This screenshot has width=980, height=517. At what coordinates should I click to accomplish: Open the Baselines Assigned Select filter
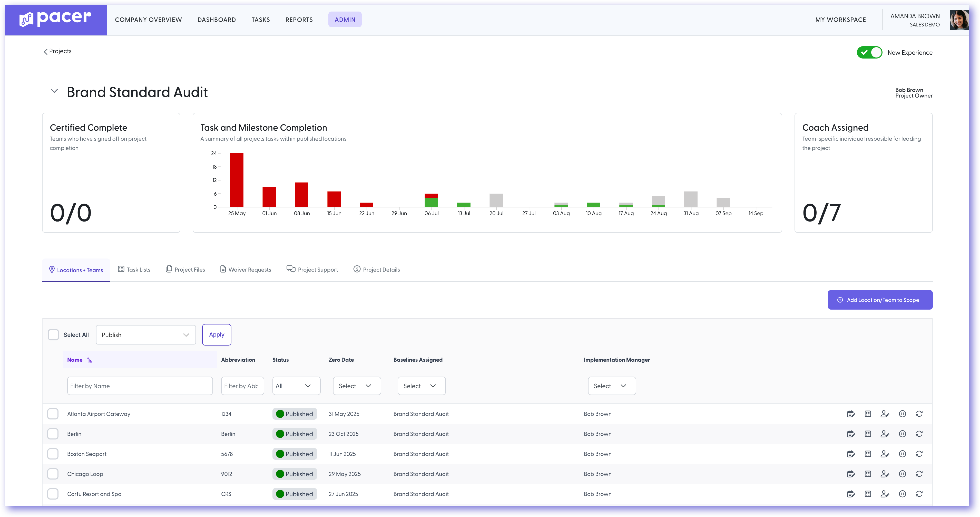pyautogui.click(x=422, y=386)
